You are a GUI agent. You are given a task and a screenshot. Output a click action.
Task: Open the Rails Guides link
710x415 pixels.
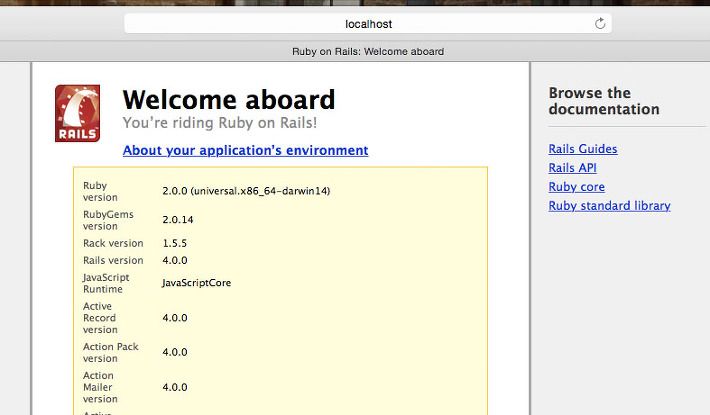click(583, 149)
